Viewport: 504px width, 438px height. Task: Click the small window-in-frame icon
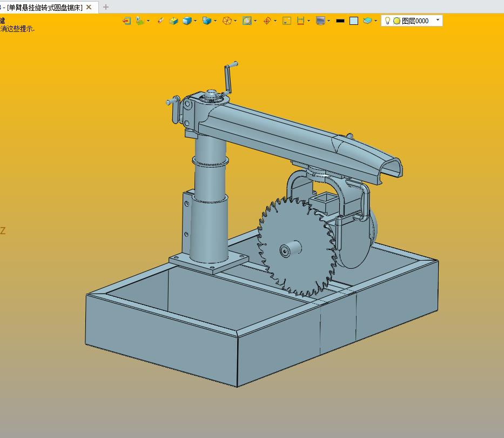point(287,21)
